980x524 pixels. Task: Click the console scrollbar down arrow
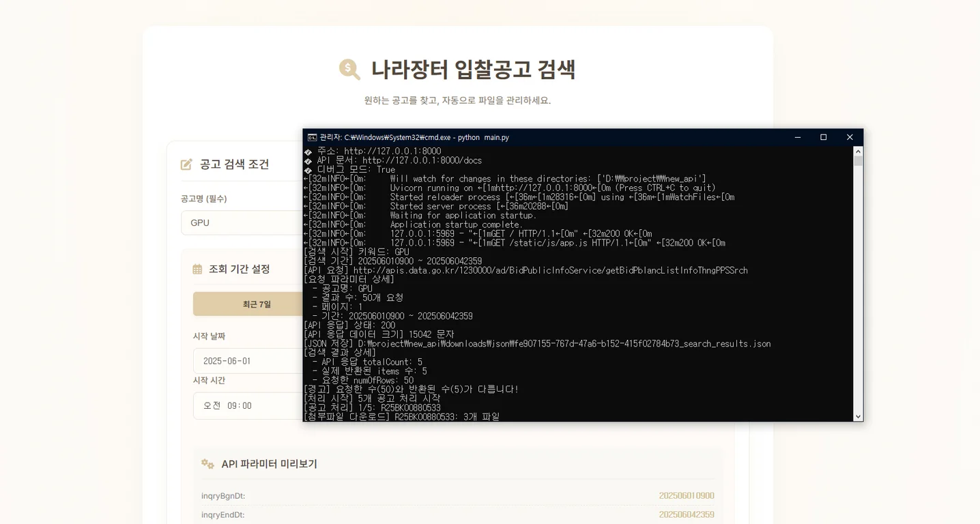859,416
